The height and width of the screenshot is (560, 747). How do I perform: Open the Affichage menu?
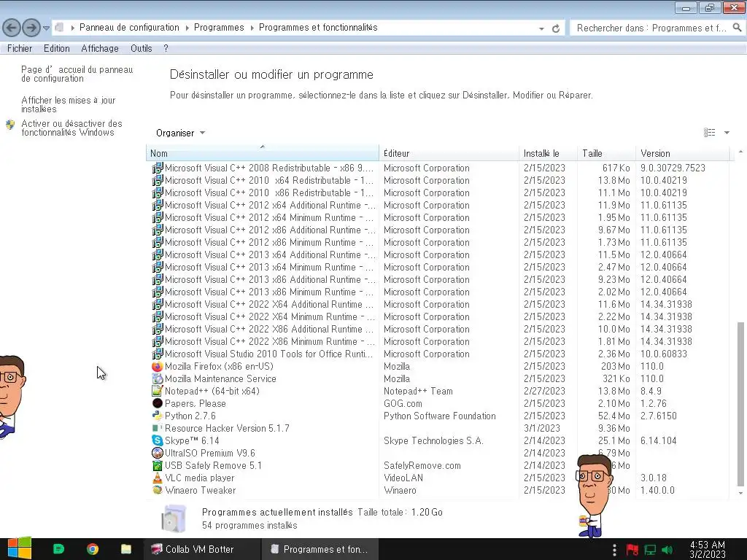tap(99, 48)
